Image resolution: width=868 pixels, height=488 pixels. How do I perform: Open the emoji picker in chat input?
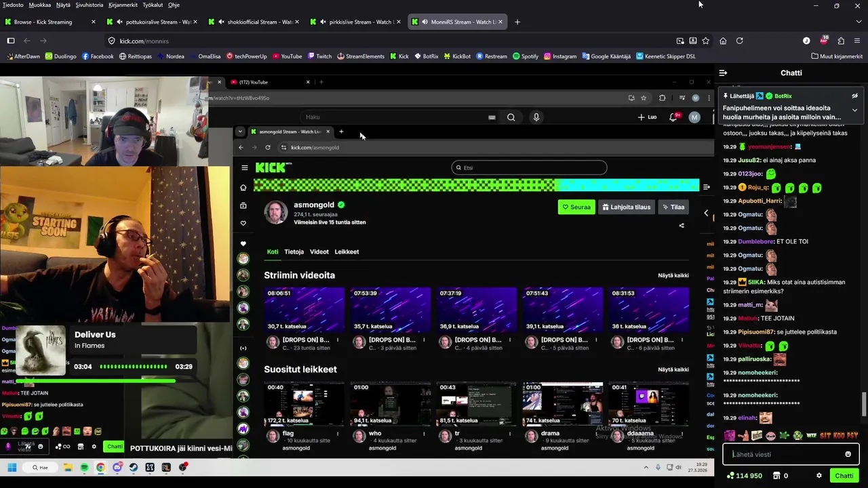pyautogui.click(x=848, y=454)
